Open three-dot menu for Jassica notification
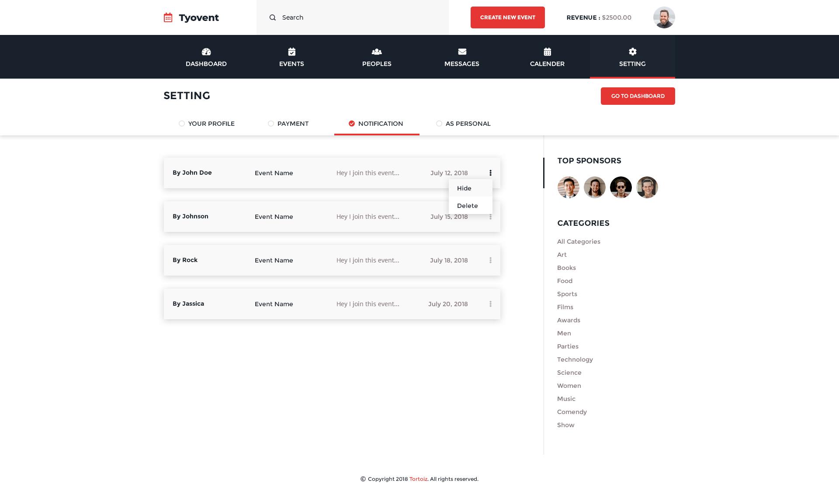 (x=490, y=304)
